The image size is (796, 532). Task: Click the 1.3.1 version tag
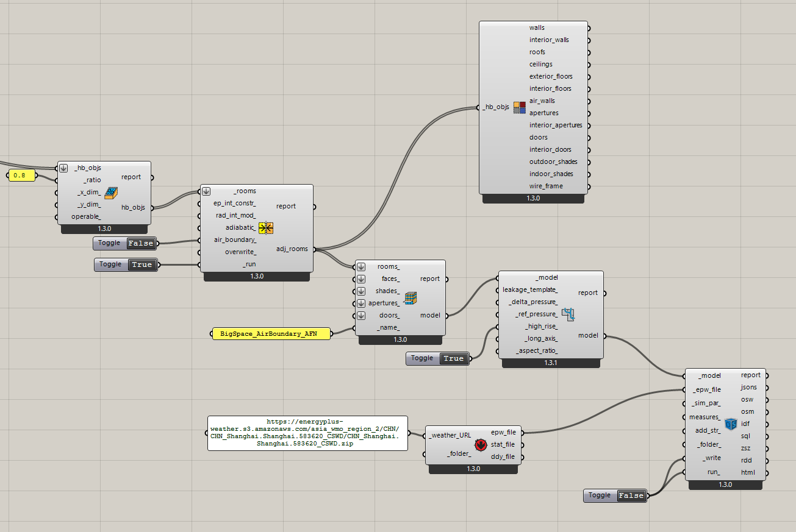coord(551,363)
